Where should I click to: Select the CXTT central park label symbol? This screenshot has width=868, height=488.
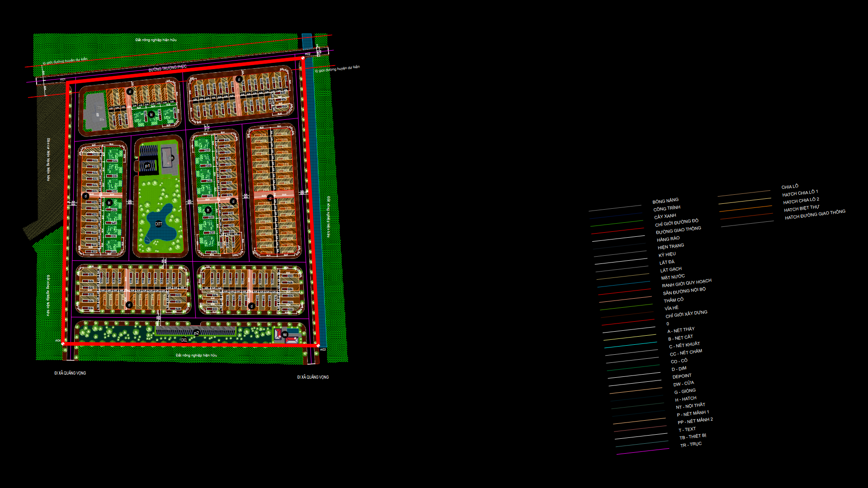tap(159, 223)
